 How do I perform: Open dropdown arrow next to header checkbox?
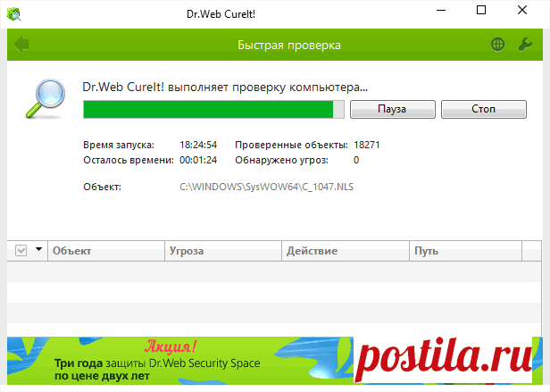click(x=38, y=249)
